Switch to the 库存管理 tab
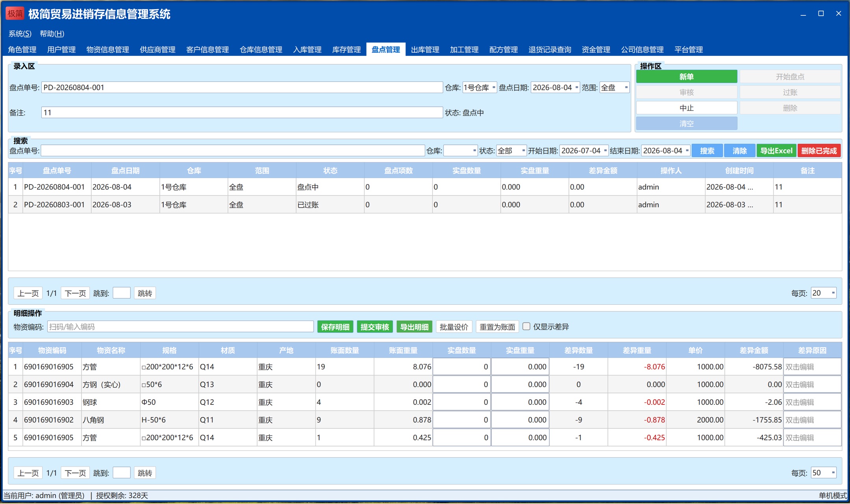 pyautogui.click(x=346, y=50)
